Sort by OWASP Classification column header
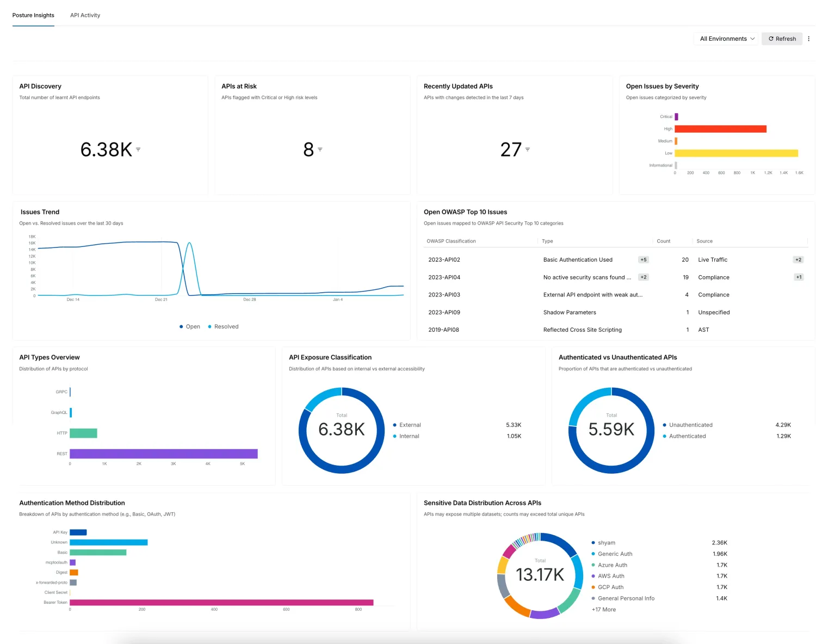The width and height of the screenshot is (816, 644). (451, 241)
